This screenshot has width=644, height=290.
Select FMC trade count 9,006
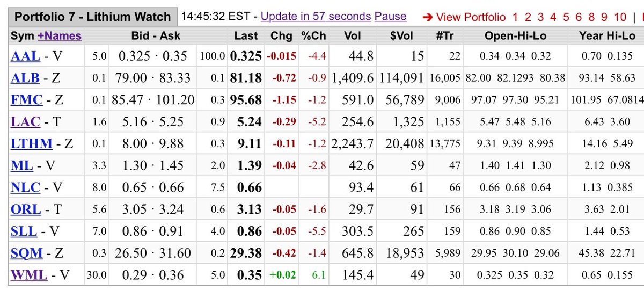point(447,99)
